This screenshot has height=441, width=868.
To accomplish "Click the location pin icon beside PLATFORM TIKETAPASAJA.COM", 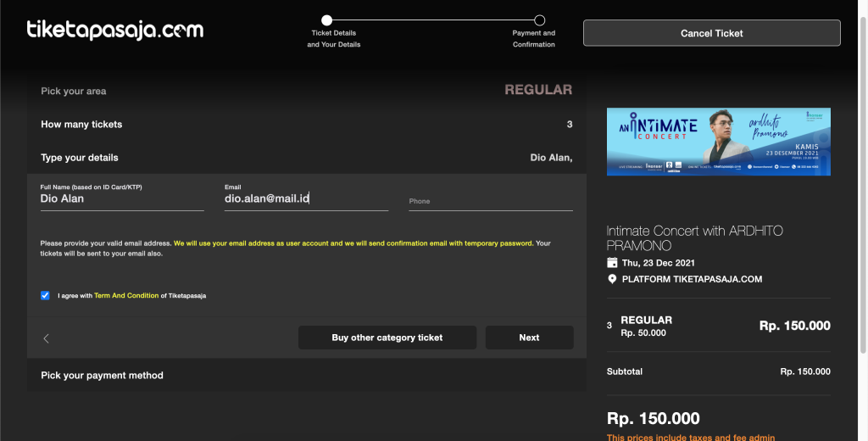I will coord(612,279).
